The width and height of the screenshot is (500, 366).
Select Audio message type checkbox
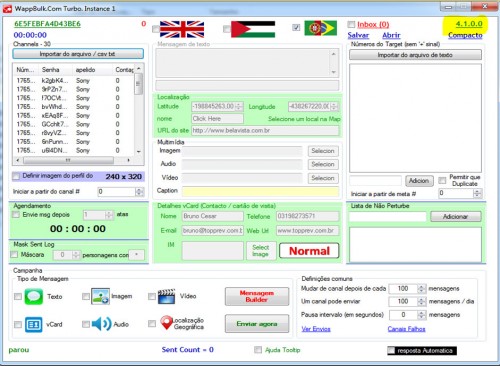point(86,324)
